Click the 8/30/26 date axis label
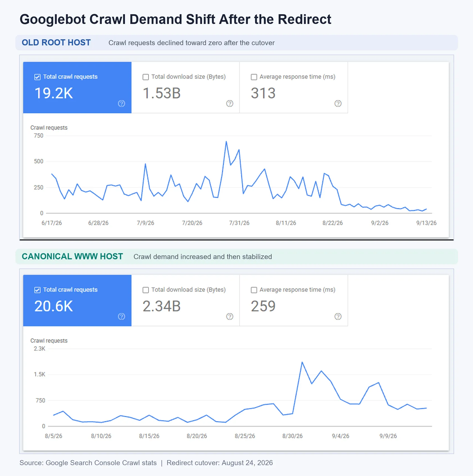This screenshot has height=476, width=473. point(292,436)
